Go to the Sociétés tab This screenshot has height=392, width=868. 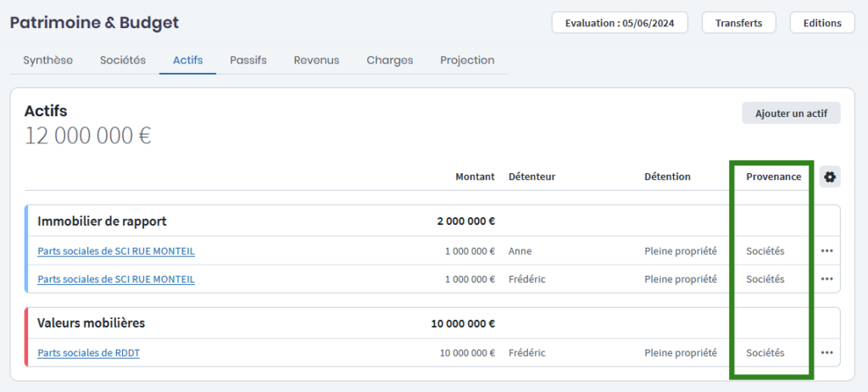pos(123,60)
